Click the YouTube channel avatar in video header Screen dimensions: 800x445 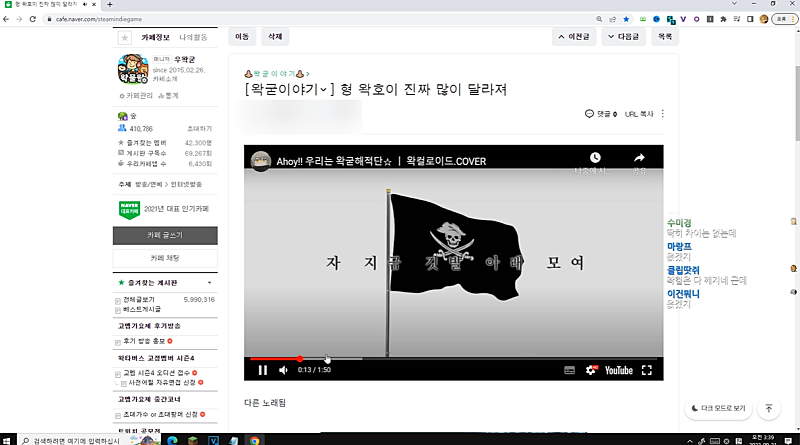261,161
